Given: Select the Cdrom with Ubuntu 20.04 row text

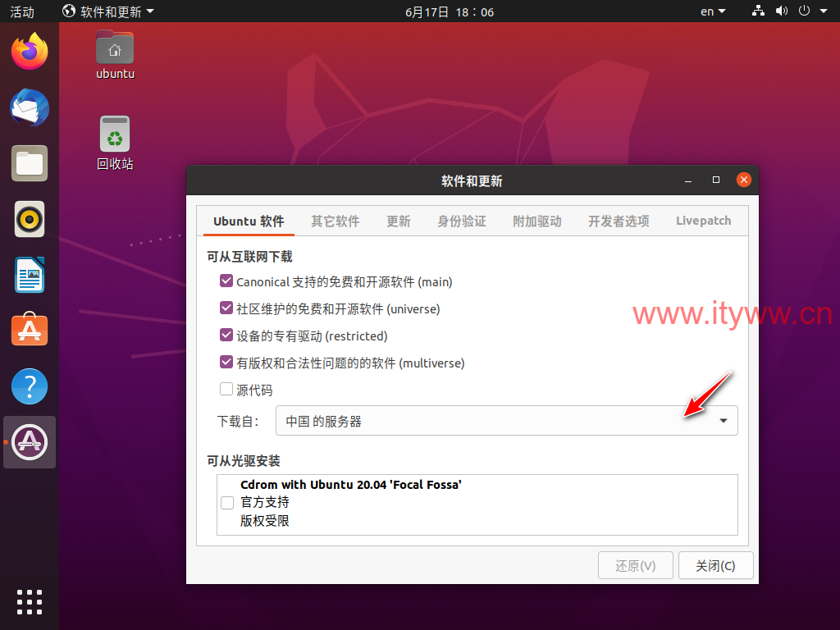Looking at the screenshot, I should click(x=351, y=484).
